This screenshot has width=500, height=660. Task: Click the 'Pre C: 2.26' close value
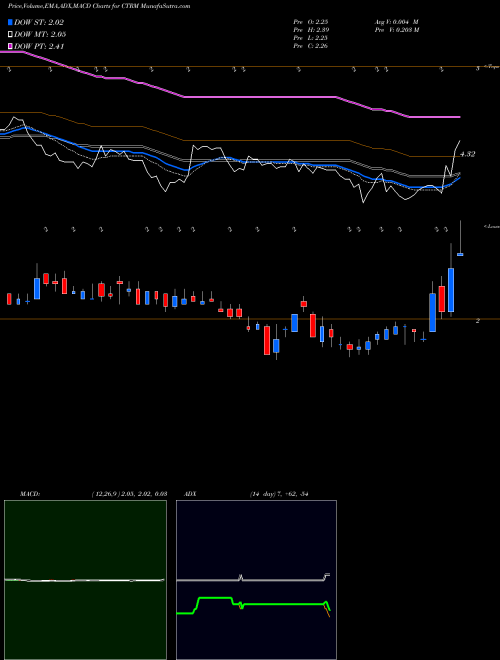(311, 46)
